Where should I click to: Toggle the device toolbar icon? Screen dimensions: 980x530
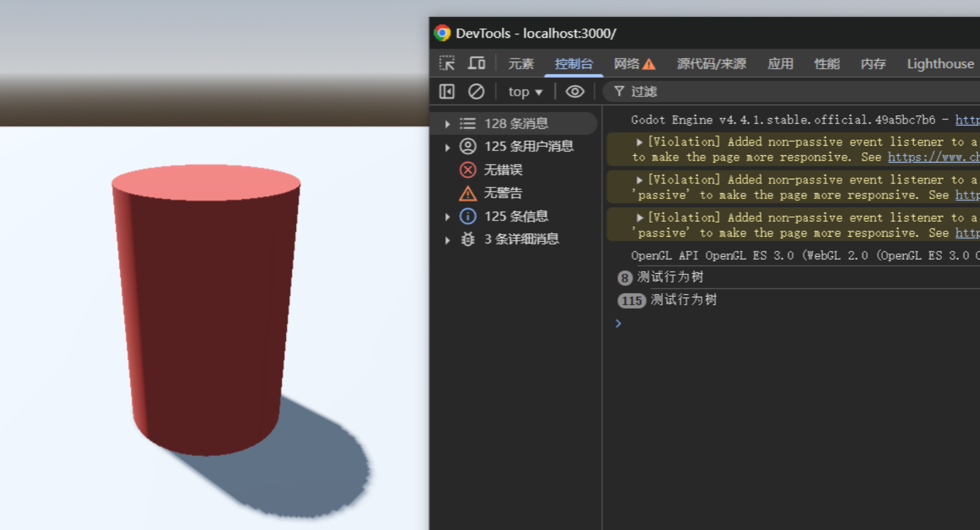tap(477, 63)
